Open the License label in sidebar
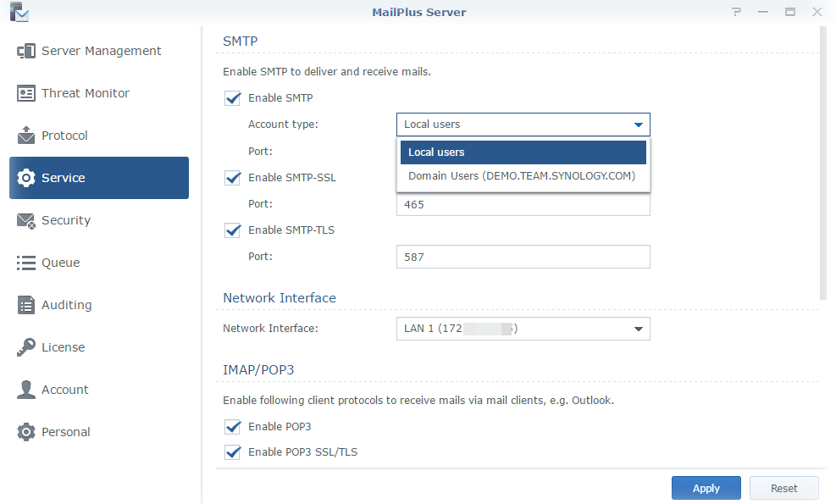This screenshot has width=836, height=504. tap(63, 347)
